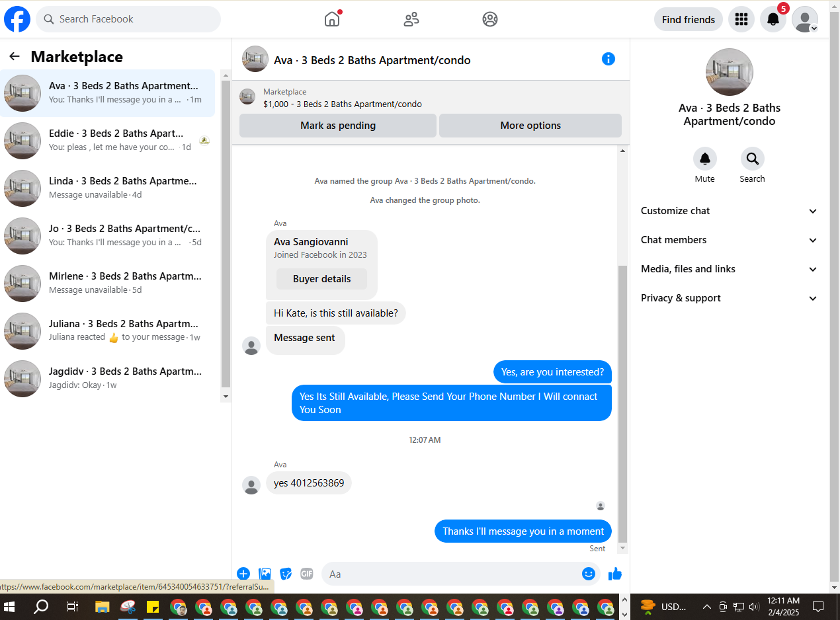This screenshot has width=840, height=620.
Task: Expand the Chat members section
Action: click(x=730, y=240)
